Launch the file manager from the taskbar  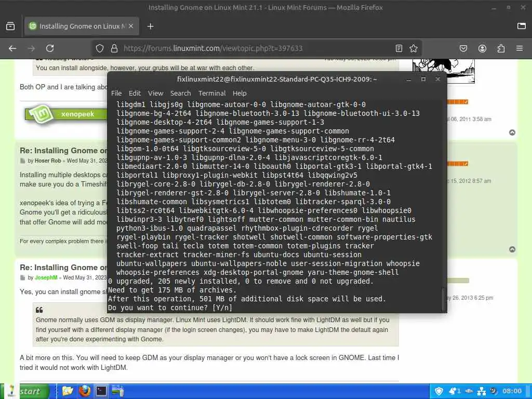(x=68, y=391)
